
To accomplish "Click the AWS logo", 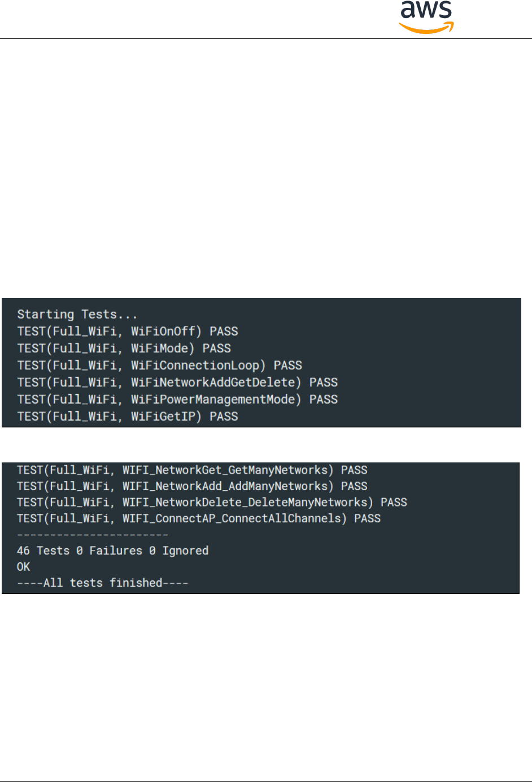I will [x=426, y=17].
